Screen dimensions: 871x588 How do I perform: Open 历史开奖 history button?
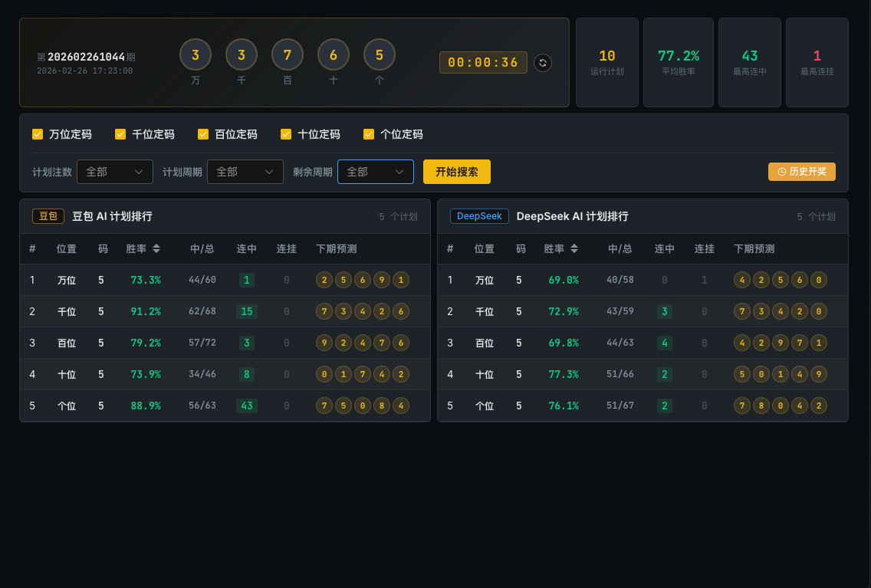click(802, 172)
